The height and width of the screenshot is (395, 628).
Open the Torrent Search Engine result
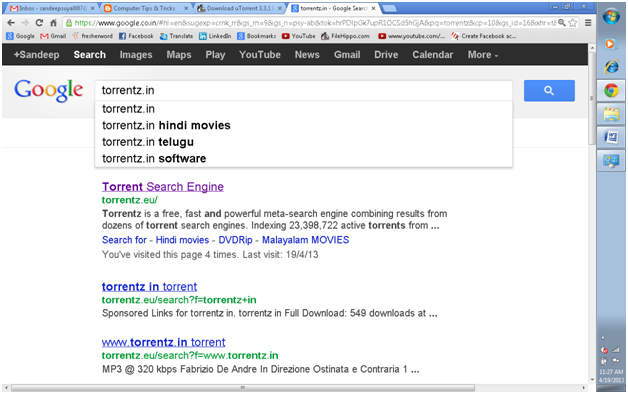point(163,187)
